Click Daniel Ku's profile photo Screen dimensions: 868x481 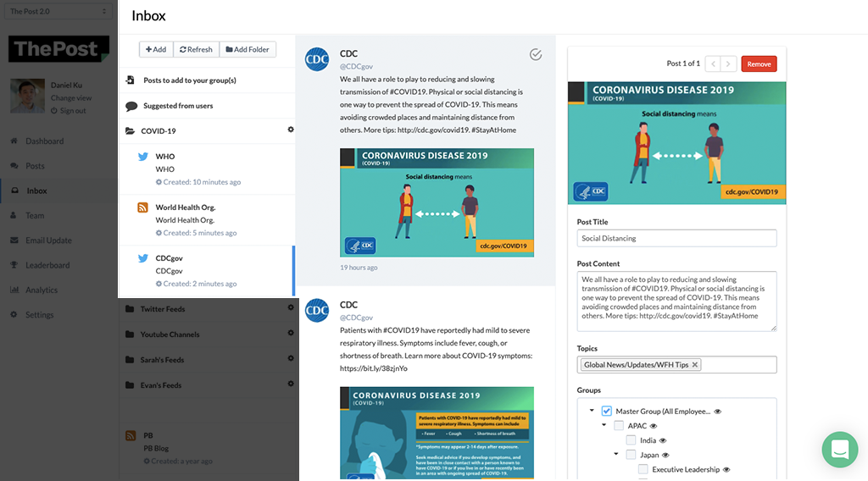coord(27,97)
